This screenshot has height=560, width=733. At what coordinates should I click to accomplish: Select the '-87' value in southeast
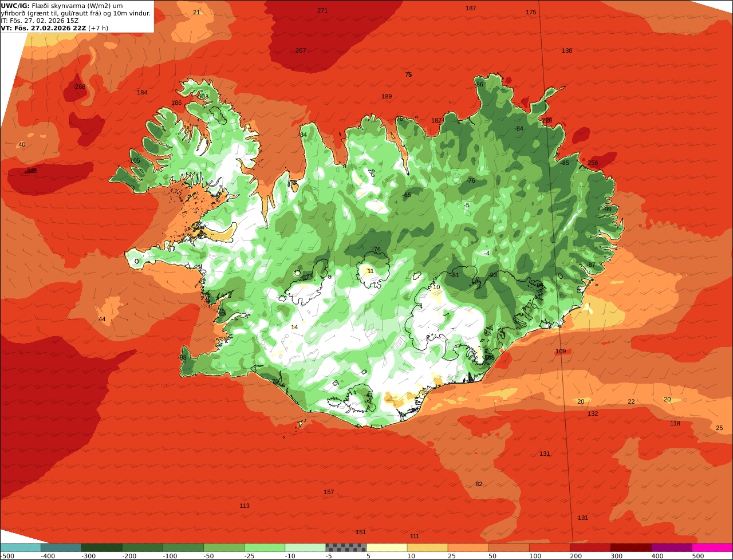(591, 264)
